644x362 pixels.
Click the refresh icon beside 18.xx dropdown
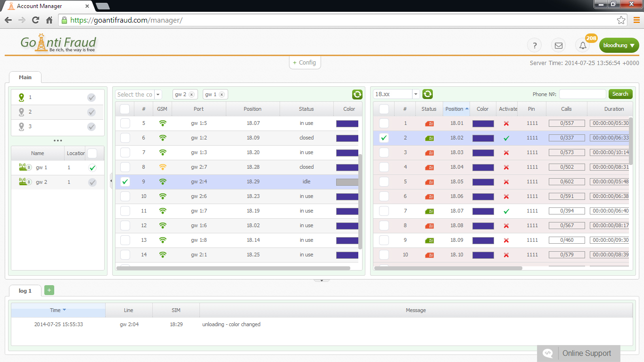(428, 94)
